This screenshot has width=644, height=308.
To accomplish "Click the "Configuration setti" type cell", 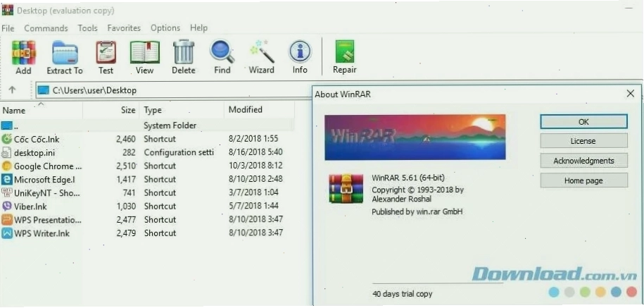I will point(179,152).
